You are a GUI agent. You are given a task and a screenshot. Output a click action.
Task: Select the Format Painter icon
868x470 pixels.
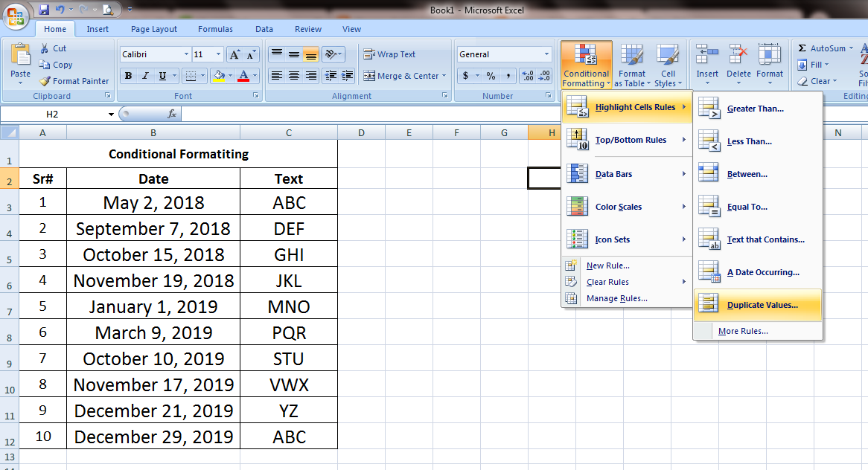[x=74, y=80]
